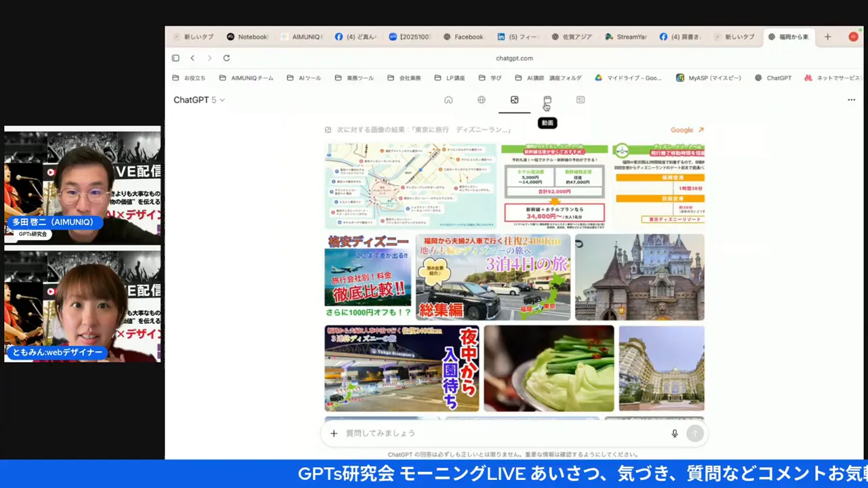Open the AIMUNIQチーム bookmark folder
The height and width of the screenshot is (488, 868).
[246, 78]
